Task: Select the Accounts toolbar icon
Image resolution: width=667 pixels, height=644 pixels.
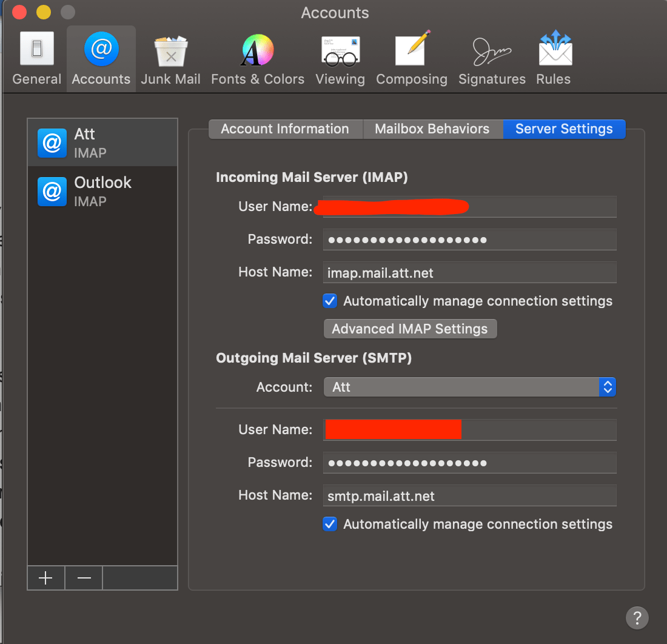Action: (x=101, y=59)
